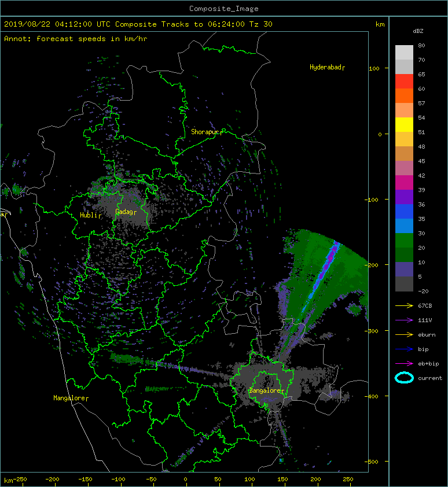Click the Shorapur city label

click(207, 132)
